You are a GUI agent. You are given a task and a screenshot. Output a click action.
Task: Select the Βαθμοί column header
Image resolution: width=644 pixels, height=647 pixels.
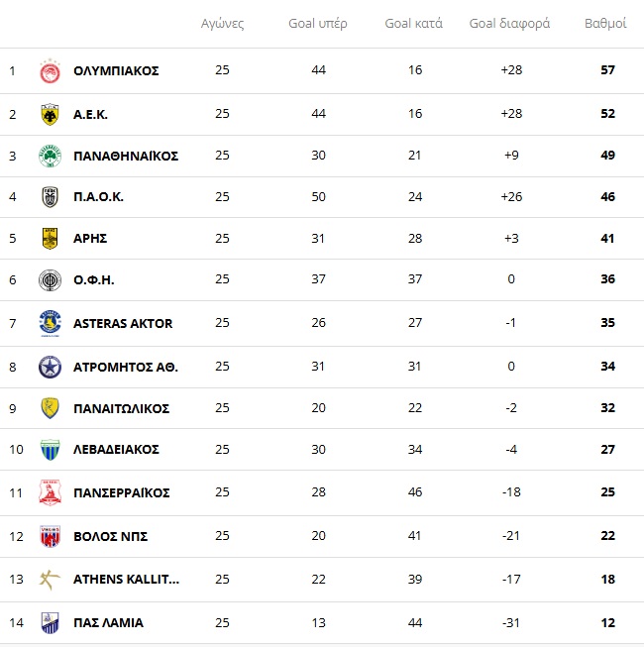[605, 24]
